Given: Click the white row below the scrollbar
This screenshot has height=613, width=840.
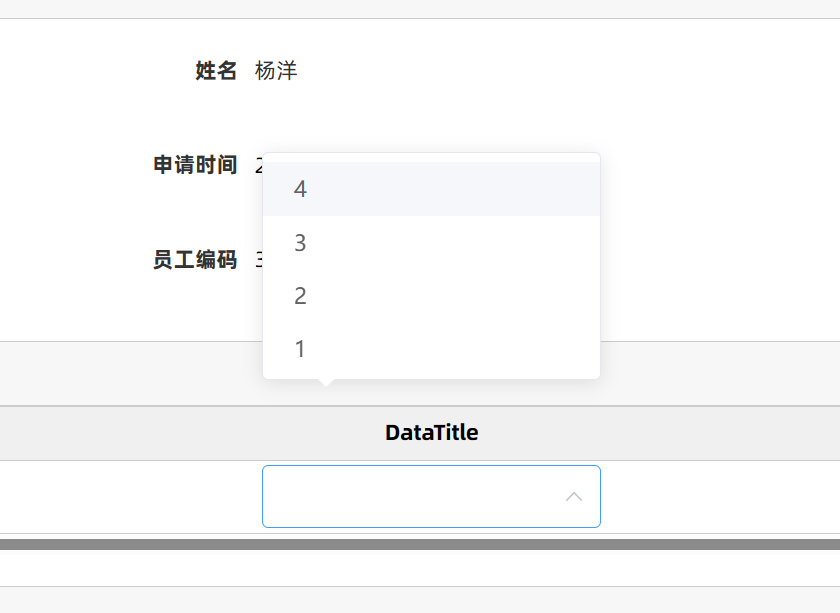Looking at the screenshot, I should 420,568.
